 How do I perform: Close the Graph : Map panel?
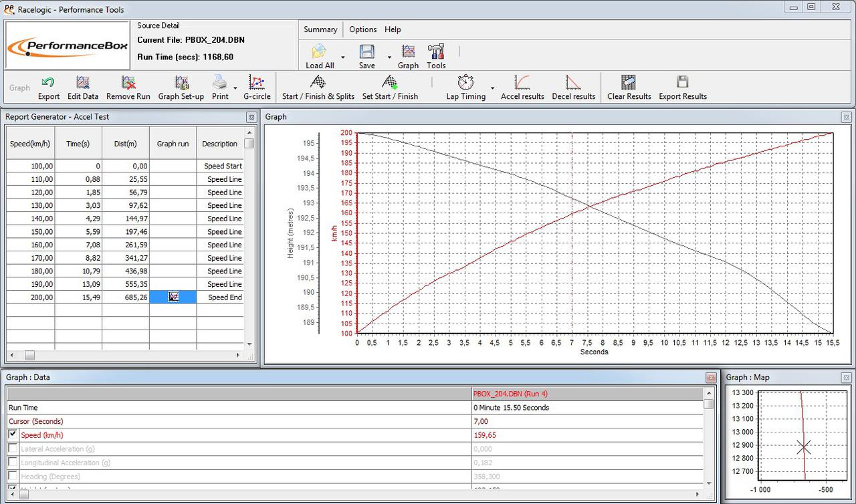(846, 378)
